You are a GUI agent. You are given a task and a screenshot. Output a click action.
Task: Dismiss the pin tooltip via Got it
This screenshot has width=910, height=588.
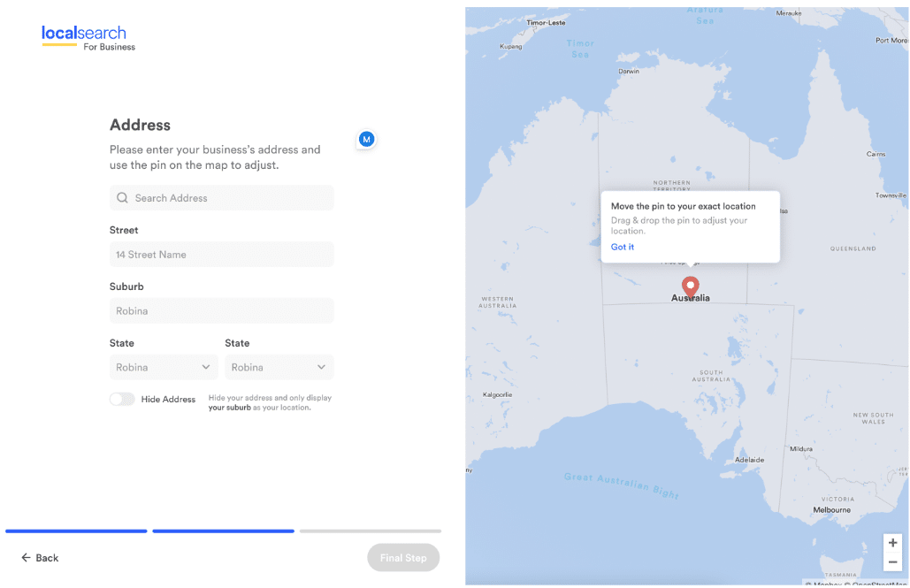[622, 247]
